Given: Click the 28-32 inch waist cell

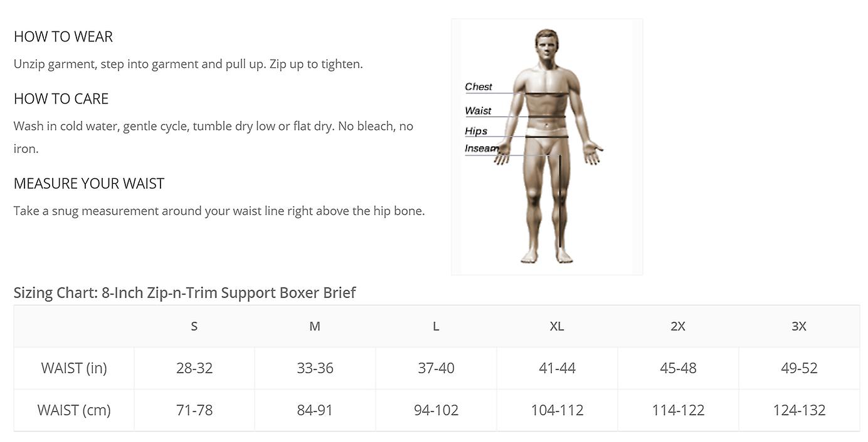Looking at the screenshot, I should coord(194,368).
